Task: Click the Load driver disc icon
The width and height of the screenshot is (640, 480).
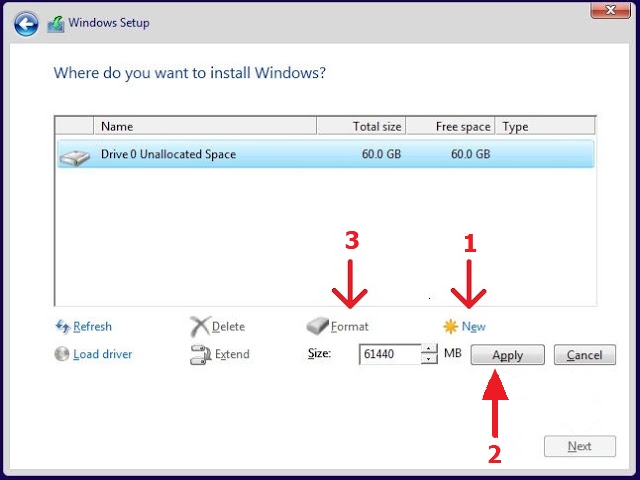Action: click(x=62, y=354)
